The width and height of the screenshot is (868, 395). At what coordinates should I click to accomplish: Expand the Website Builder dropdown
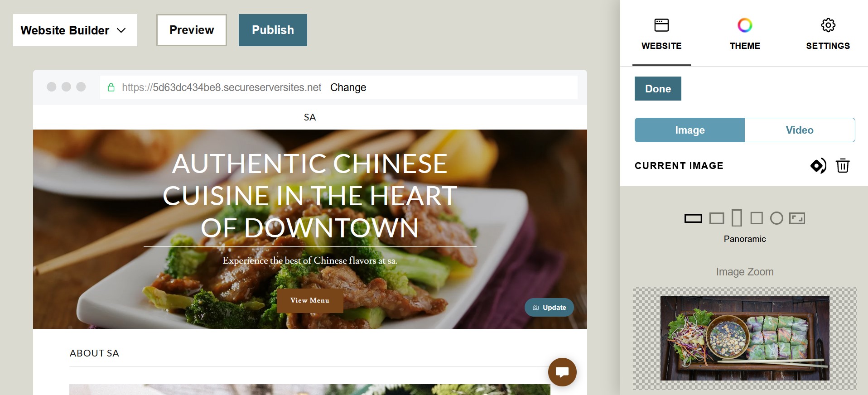pyautogui.click(x=75, y=30)
